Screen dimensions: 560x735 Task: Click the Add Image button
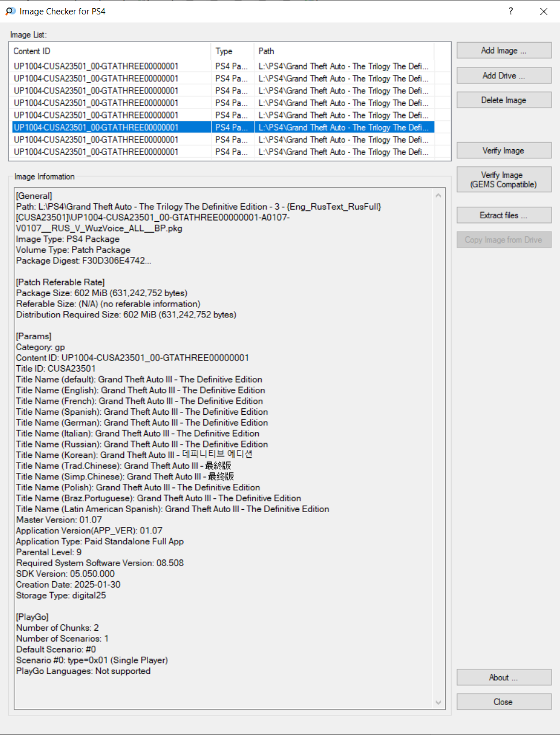point(504,50)
